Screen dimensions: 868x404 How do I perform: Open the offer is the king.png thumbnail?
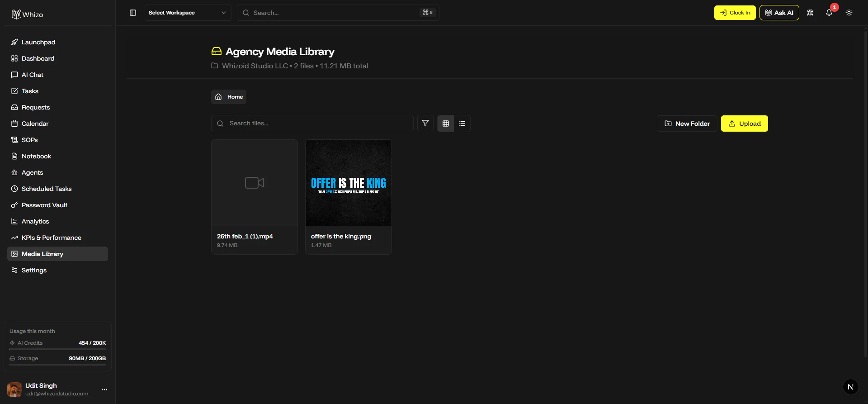click(349, 183)
